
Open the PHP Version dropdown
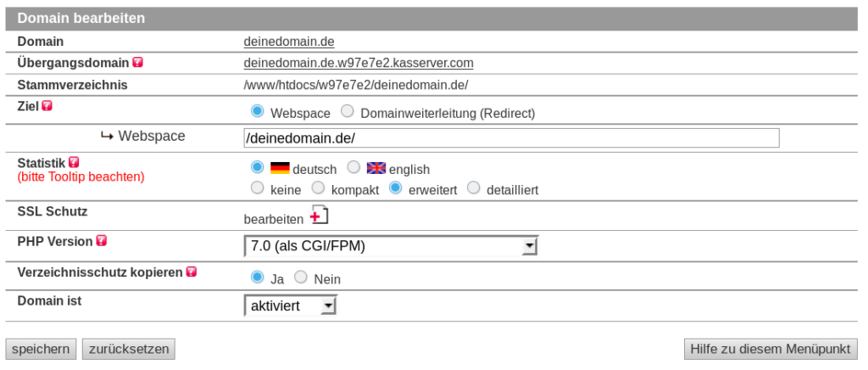click(x=391, y=246)
